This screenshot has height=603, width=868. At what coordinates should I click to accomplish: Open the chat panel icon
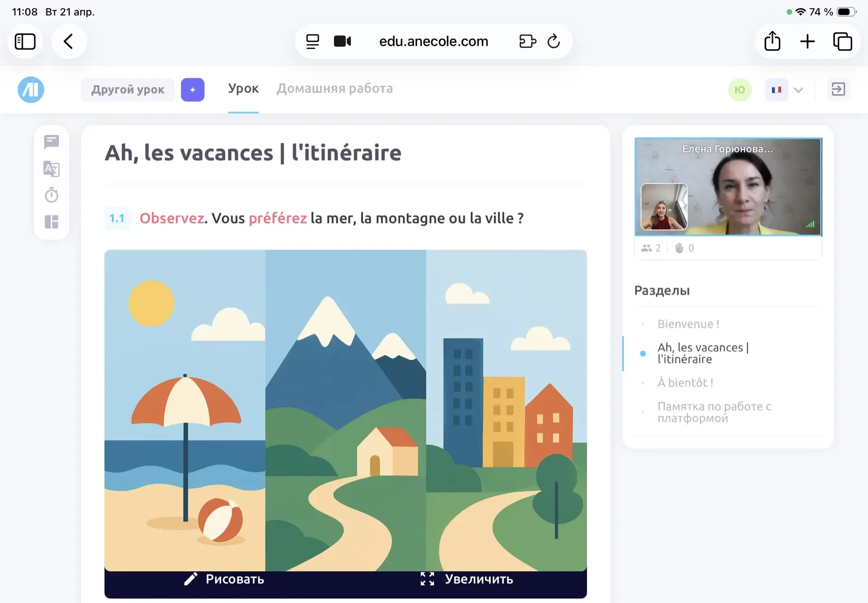click(x=52, y=142)
